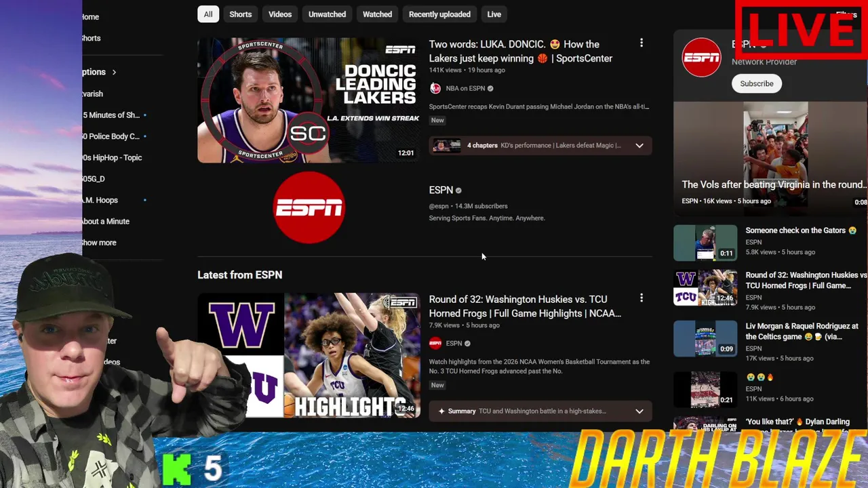Image resolution: width=868 pixels, height=488 pixels.
Task: Expand the subscriptions arrow in sidebar
Action: tap(114, 73)
